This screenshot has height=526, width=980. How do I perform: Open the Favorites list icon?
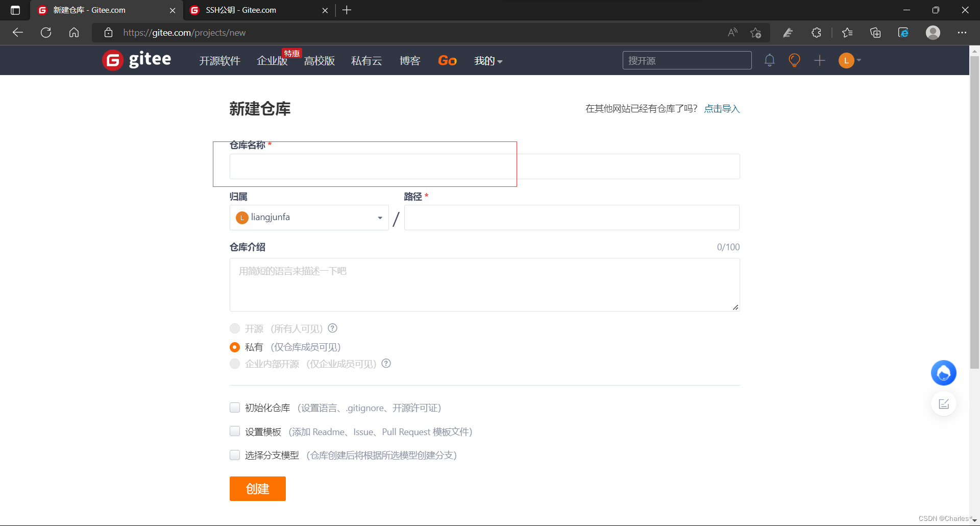click(847, 33)
